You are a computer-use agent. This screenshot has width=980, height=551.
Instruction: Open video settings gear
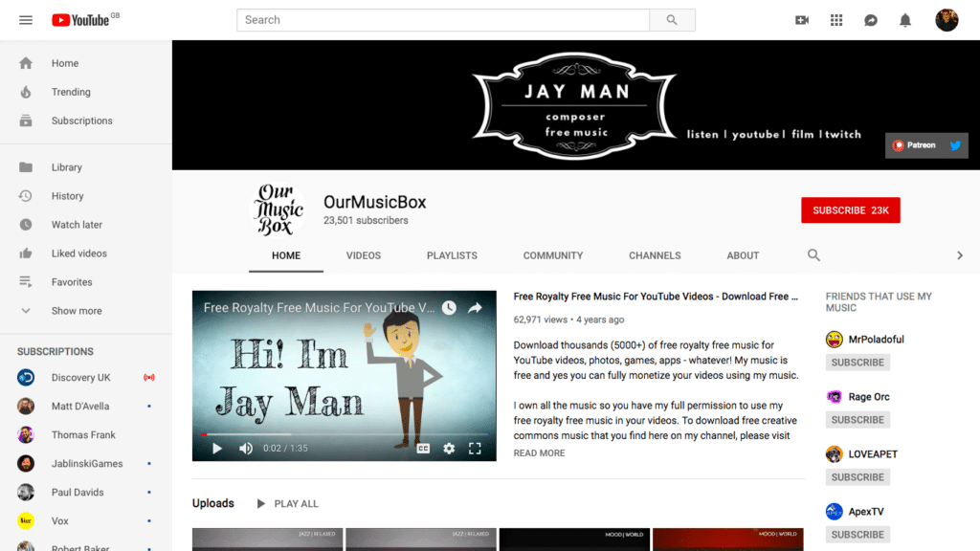(x=449, y=449)
